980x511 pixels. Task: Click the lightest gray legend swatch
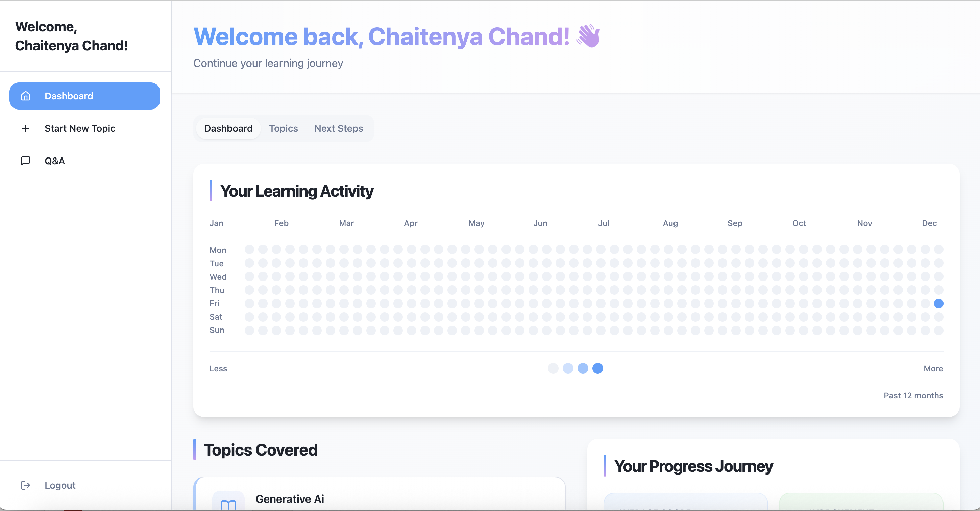pyautogui.click(x=553, y=368)
